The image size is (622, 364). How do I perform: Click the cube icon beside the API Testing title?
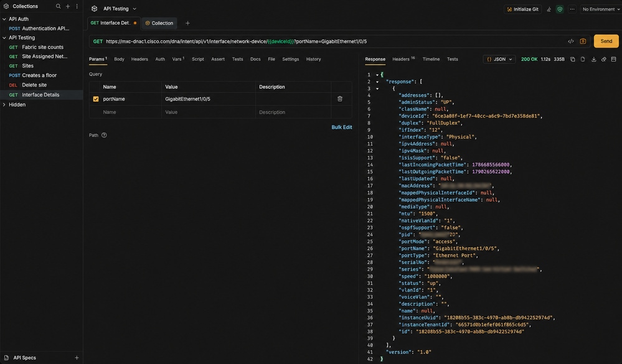coord(95,9)
